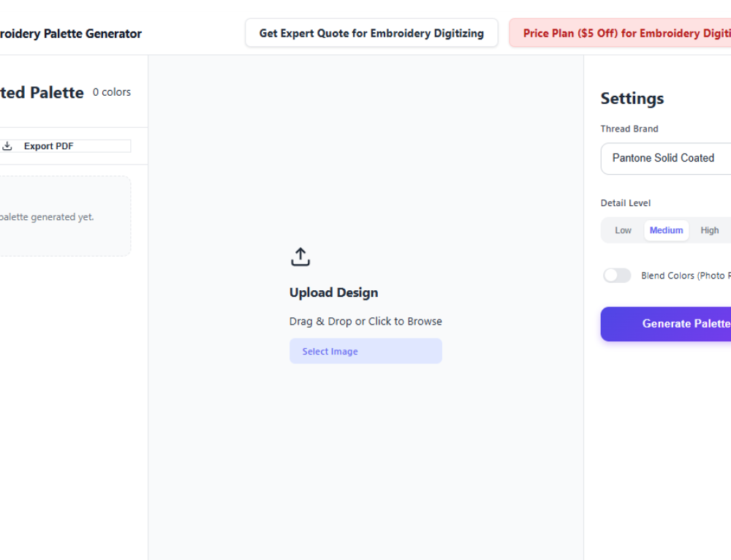Click the Settings panel heading
Image resolution: width=731 pixels, height=560 pixels.
632,98
